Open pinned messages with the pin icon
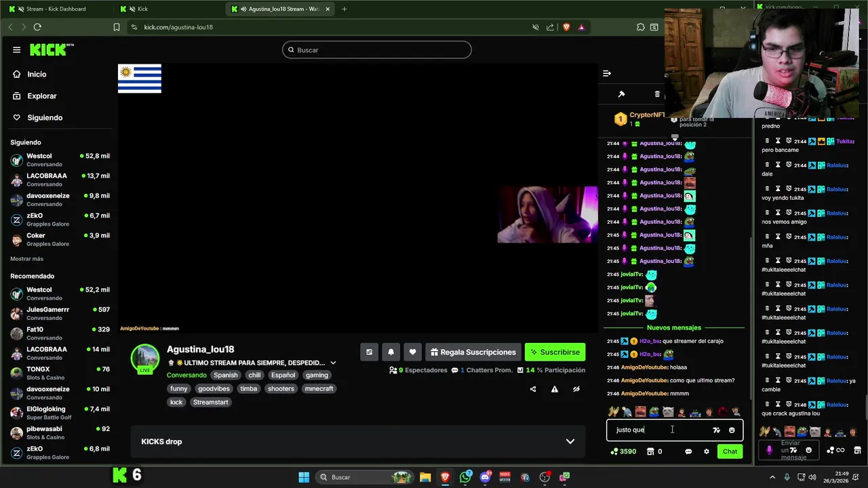Screen dimensions: 868x488 point(621,94)
